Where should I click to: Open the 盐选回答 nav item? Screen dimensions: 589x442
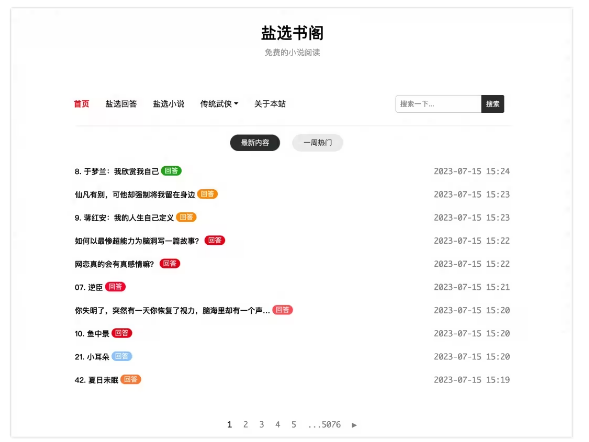click(121, 104)
